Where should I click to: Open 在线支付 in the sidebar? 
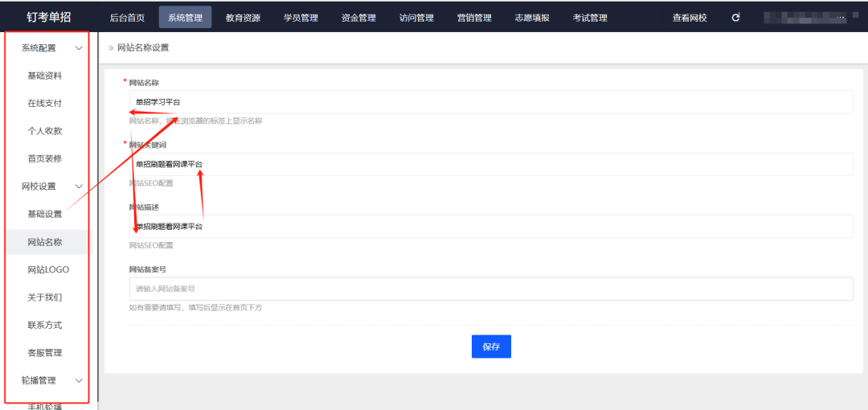pos(45,104)
